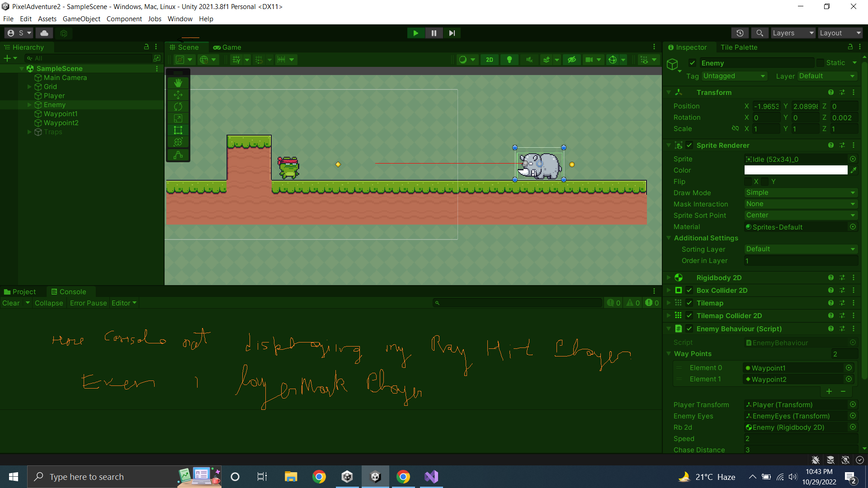
Task: Click the Step frame button
Action: point(452,33)
